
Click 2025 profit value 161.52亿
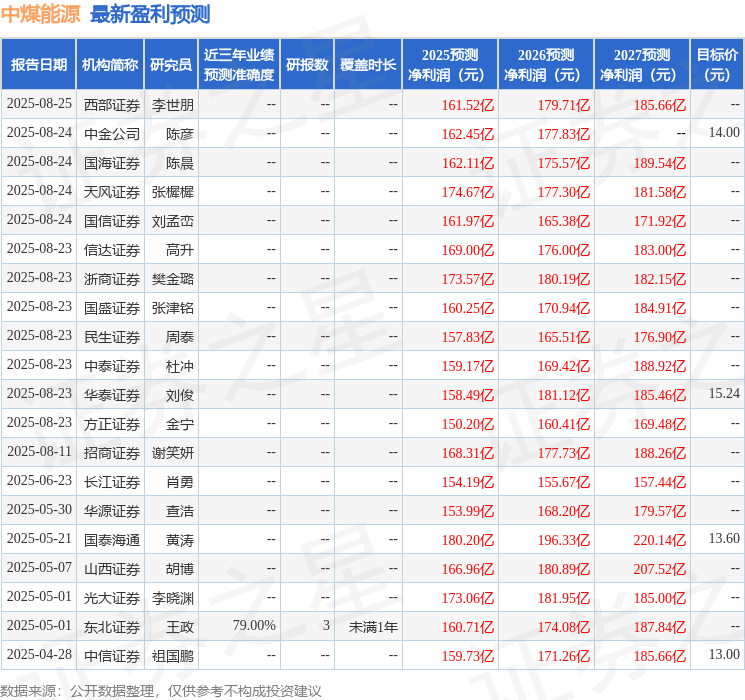tap(468, 105)
